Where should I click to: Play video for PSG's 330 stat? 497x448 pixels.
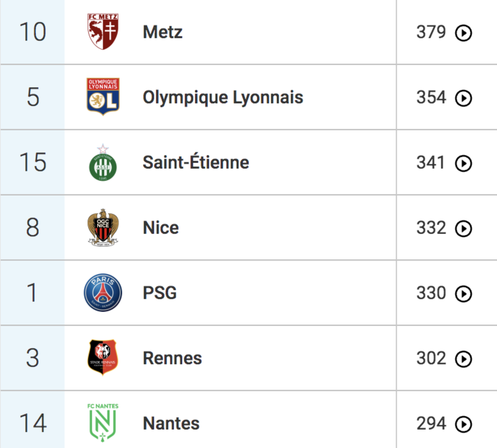pyautogui.click(x=463, y=294)
